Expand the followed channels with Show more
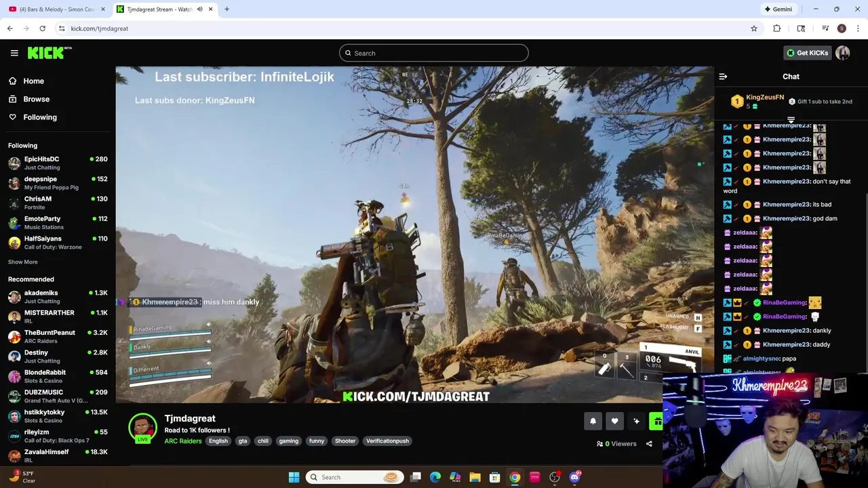 point(23,262)
